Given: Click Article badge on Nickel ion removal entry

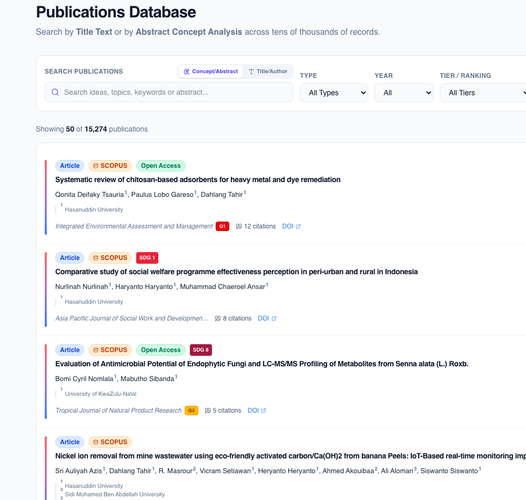Looking at the screenshot, I should pyautogui.click(x=69, y=442).
